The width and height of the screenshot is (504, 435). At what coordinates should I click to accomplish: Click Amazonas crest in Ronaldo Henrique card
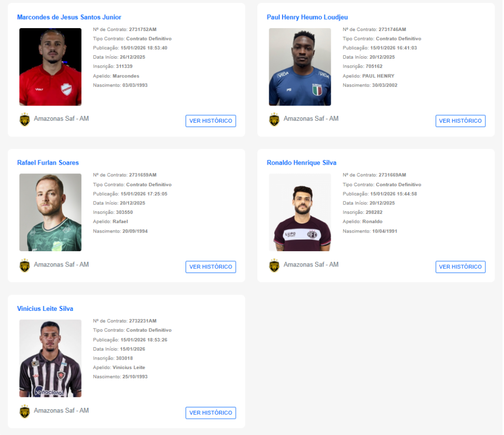(274, 266)
